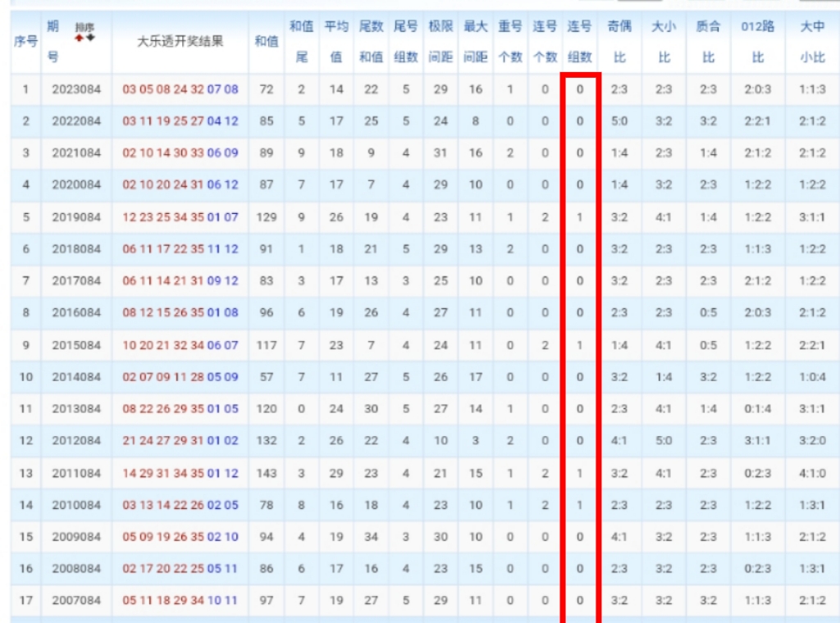Viewport: 840px width, 623px height.
Task: Click sum value 132 in row 2012084
Action: click(267, 440)
